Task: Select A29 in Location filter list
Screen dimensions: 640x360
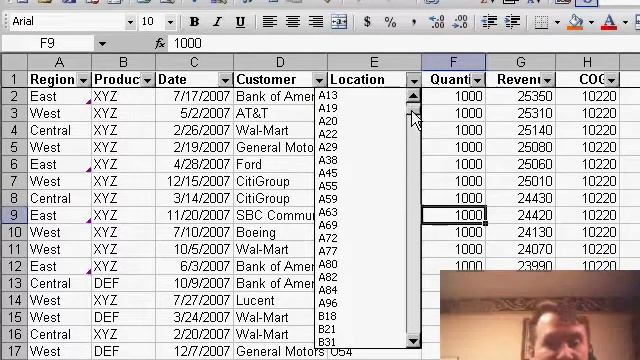Action: [328, 147]
